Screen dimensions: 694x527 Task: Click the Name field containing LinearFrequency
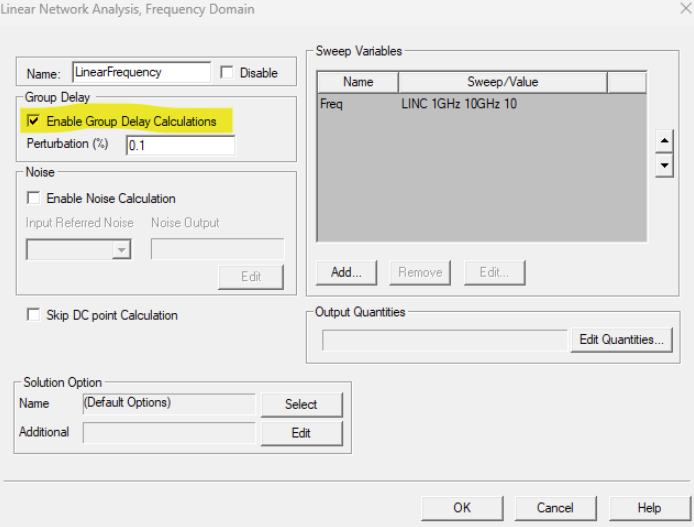(x=140, y=73)
